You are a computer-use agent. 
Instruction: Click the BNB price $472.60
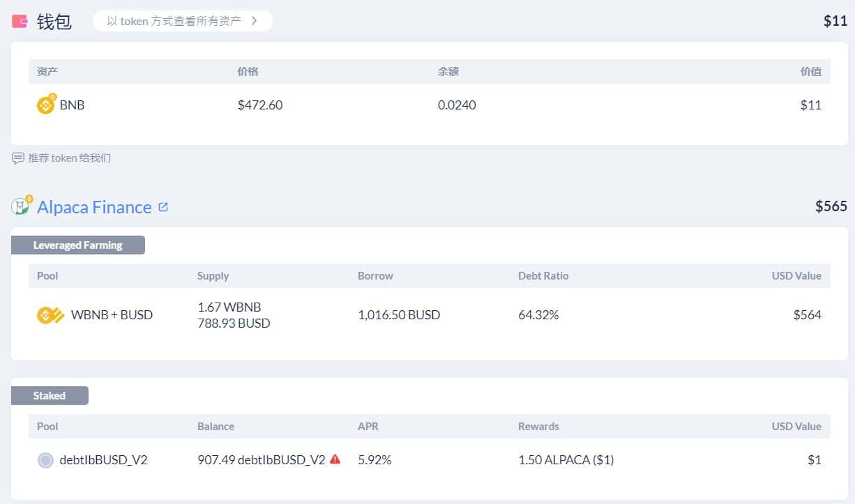click(260, 105)
